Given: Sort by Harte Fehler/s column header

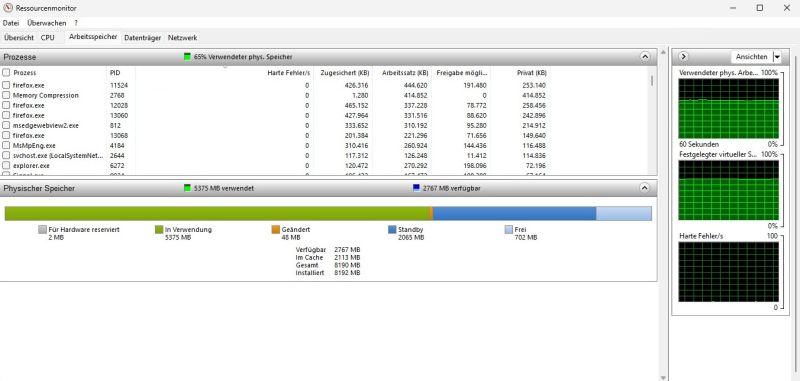Looking at the screenshot, I should (x=289, y=73).
